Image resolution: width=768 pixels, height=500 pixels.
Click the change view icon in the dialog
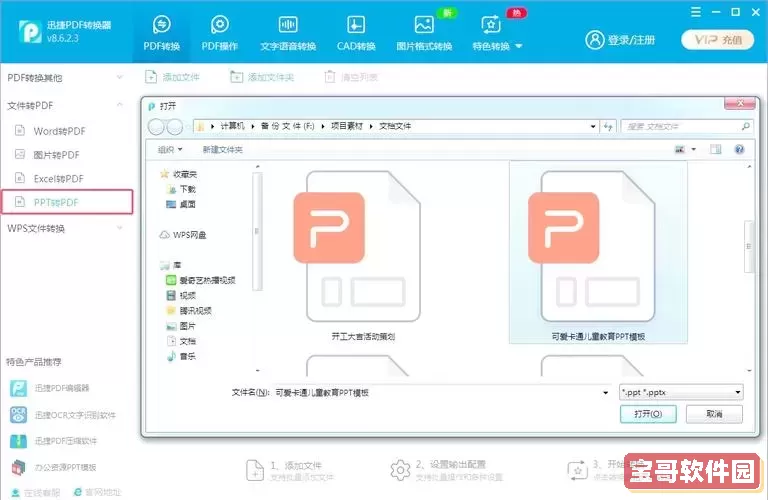(680, 149)
